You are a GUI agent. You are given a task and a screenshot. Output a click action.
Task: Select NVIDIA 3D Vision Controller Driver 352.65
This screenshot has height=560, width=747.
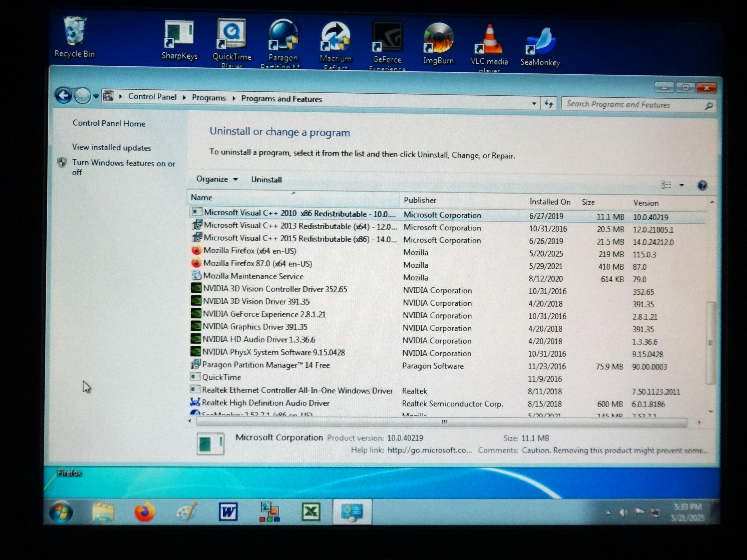pos(448,290)
